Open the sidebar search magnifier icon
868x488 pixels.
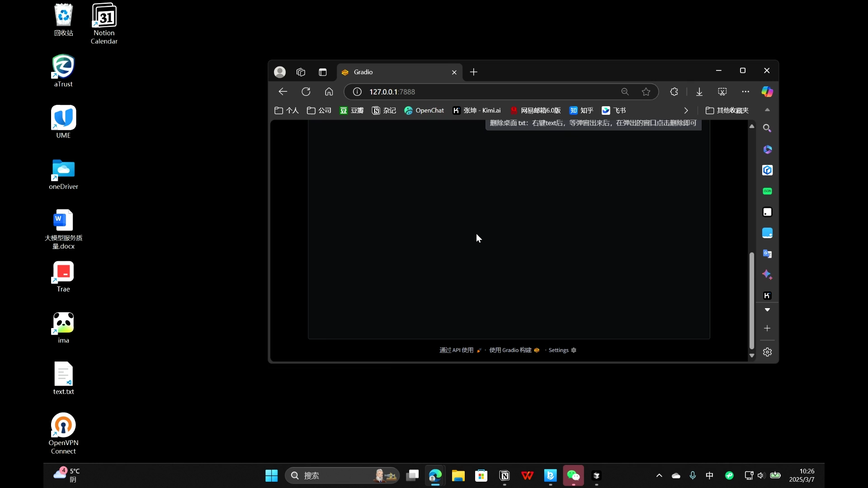767,128
